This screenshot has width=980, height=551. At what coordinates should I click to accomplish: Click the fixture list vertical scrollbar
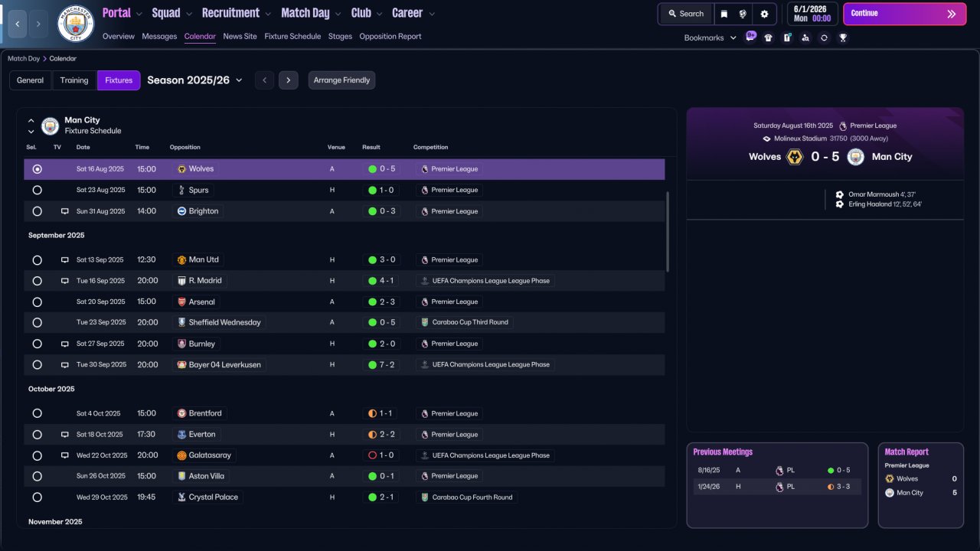tap(668, 231)
